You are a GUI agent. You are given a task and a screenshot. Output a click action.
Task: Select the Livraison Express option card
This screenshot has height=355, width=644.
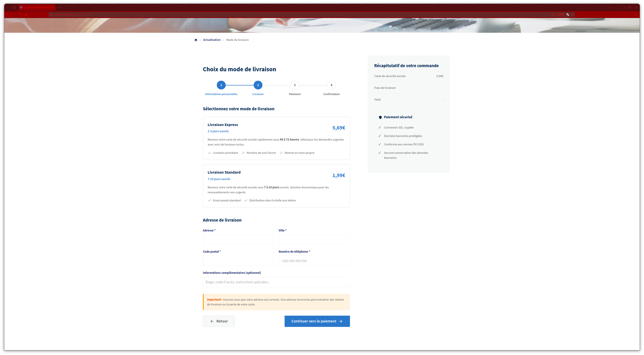click(x=276, y=138)
